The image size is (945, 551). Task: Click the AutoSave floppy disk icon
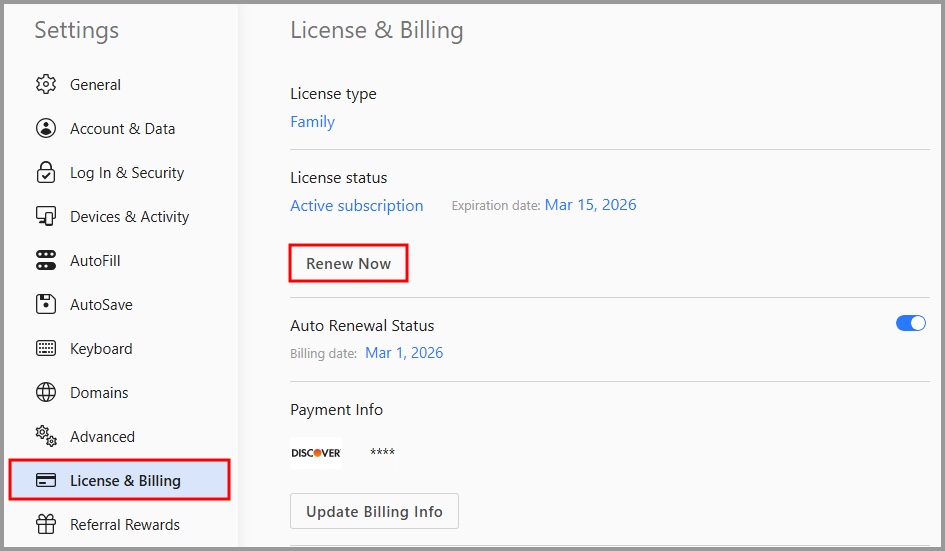click(x=46, y=304)
